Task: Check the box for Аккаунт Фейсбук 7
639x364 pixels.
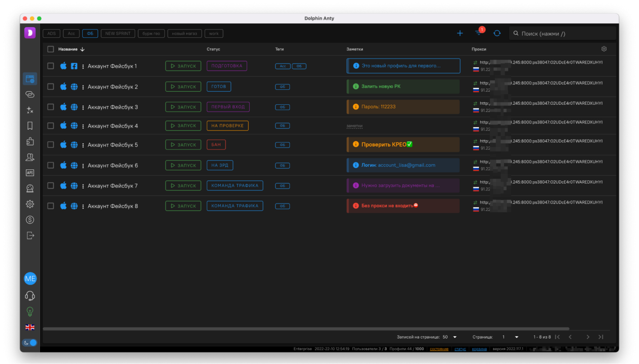Action: (51, 186)
